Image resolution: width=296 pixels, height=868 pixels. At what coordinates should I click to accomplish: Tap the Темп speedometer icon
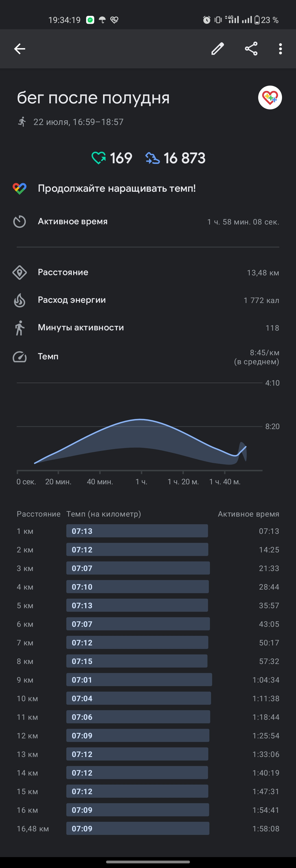[19, 357]
